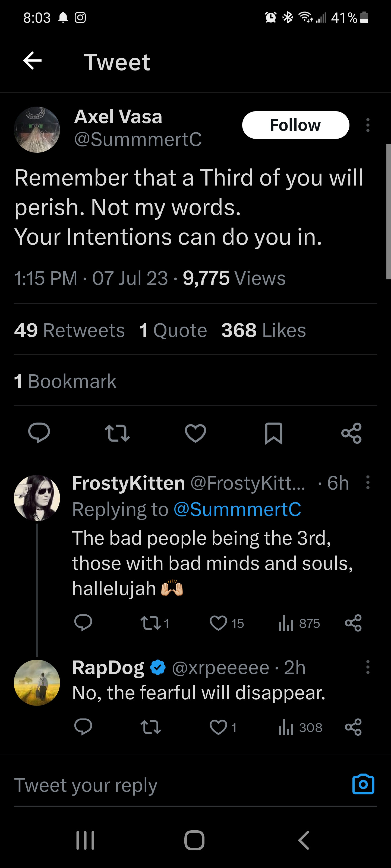Share the main tweet
This screenshot has width=391, height=868.
[351, 433]
